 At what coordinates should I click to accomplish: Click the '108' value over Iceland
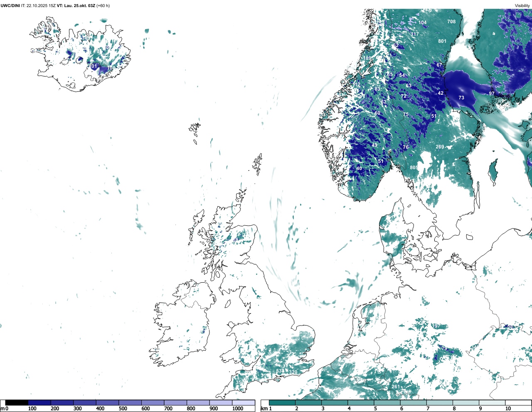tap(111, 68)
